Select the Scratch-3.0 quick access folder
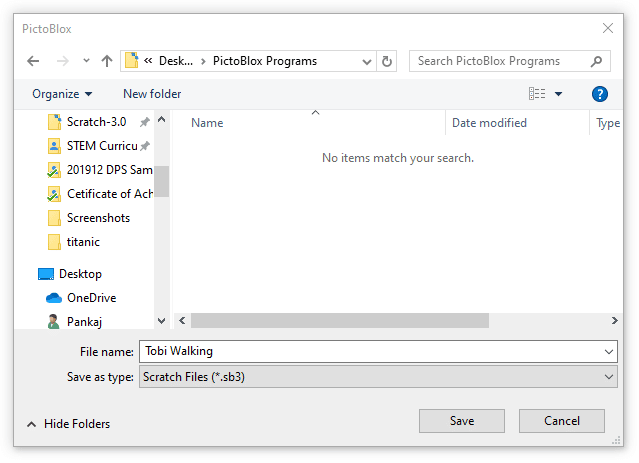 pyautogui.click(x=96, y=122)
